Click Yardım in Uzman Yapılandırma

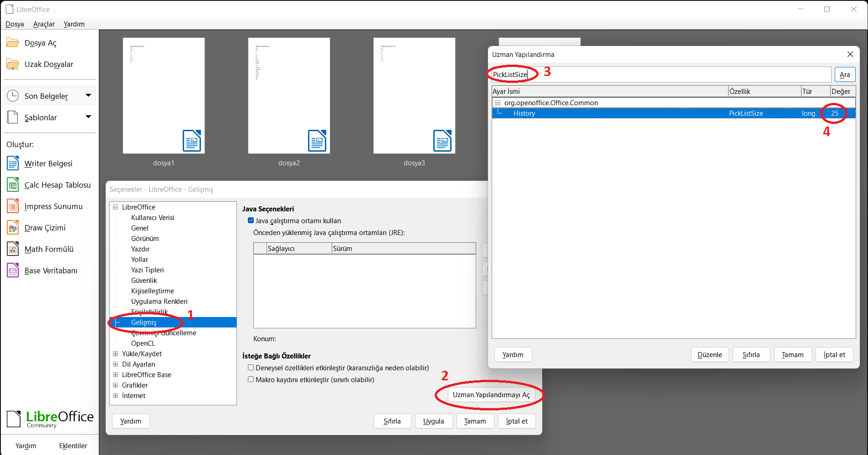click(513, 354)
